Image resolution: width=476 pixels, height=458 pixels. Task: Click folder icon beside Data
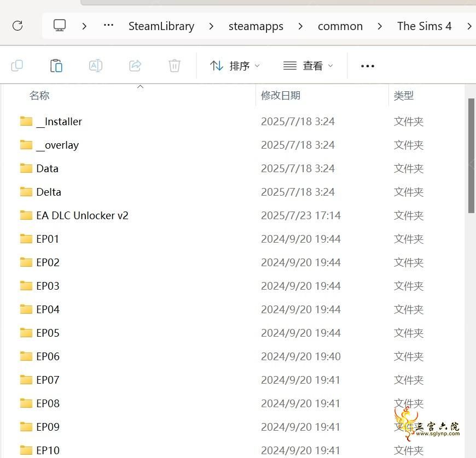tap(26, 168)
